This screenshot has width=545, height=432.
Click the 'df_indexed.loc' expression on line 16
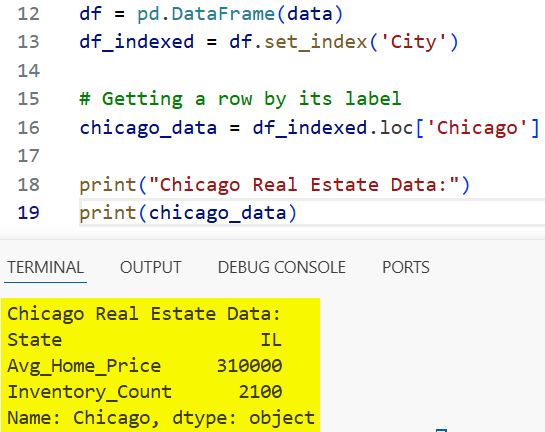(333, 128)
